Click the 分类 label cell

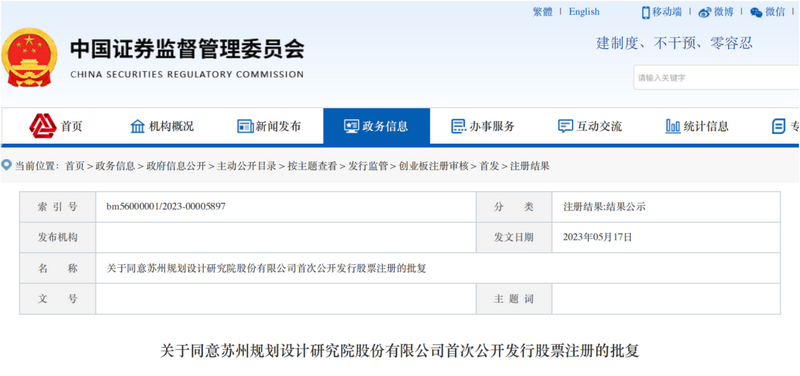pos(514,207)
